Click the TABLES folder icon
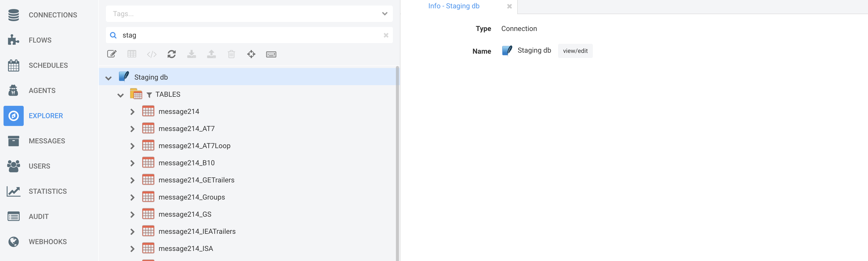This screenshot has width=868, height=261. (136, 94)
